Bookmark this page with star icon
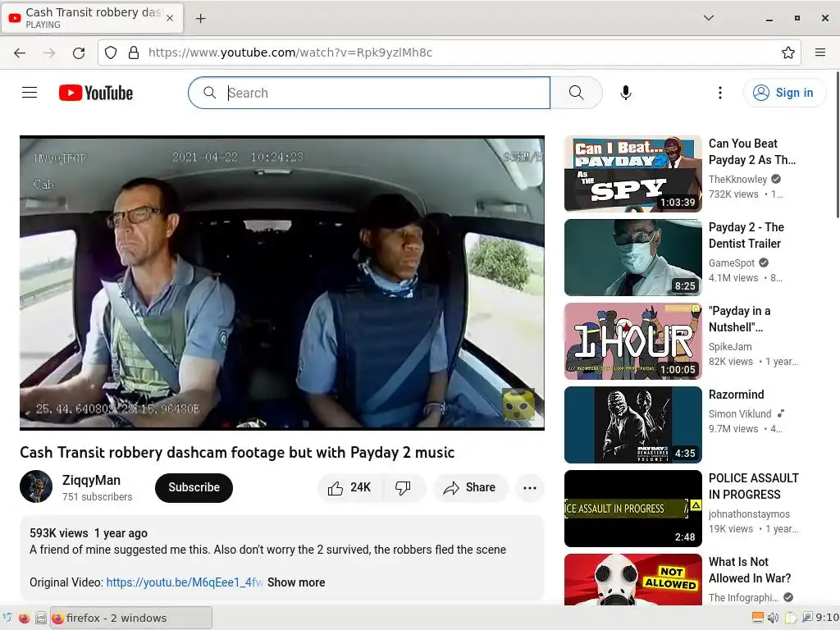This screenshot has width=840, height=630. (x=787, y=52)
